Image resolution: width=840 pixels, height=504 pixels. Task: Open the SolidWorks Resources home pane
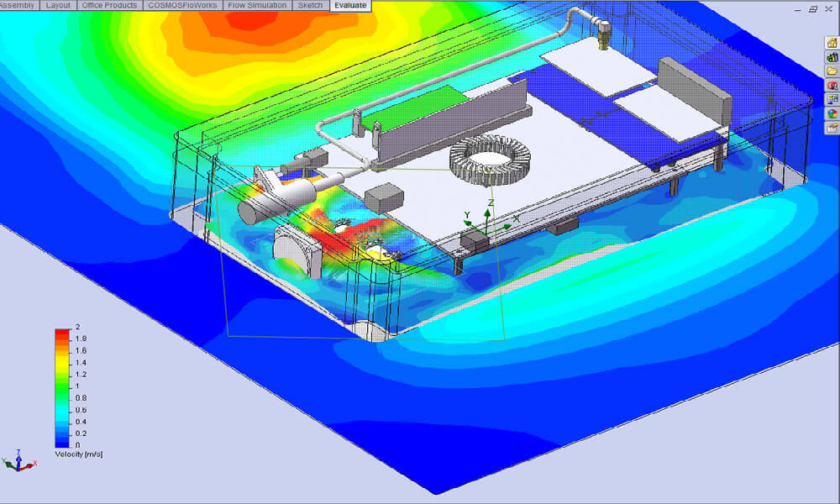click(x=832, y=43)
